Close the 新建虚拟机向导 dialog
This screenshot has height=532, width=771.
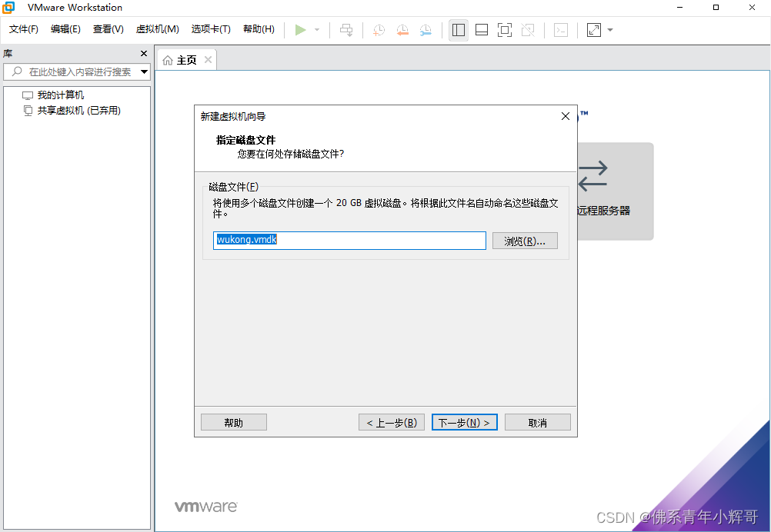click(x=566, y=116)
